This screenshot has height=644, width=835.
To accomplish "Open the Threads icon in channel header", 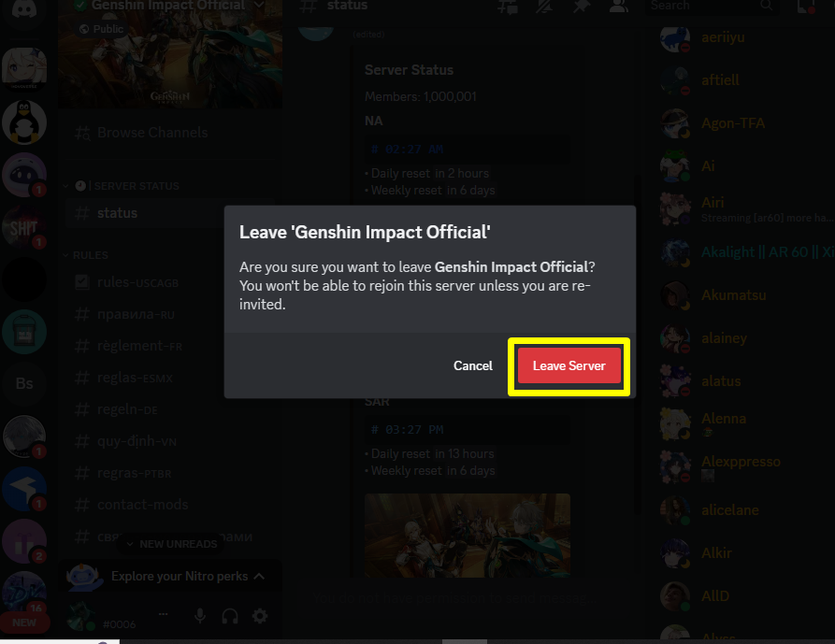I will click(507, 7).
